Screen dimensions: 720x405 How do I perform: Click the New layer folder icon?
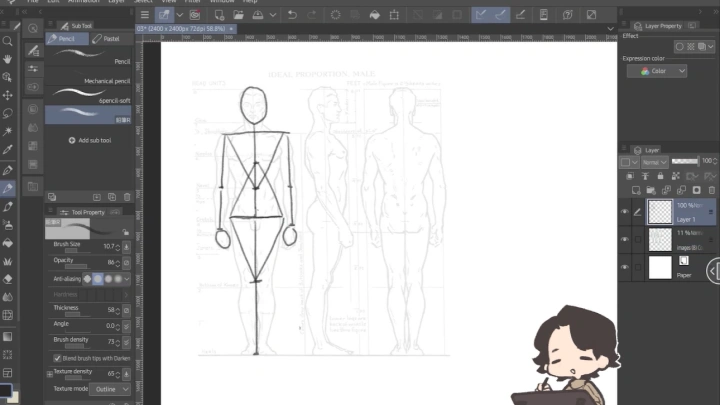651,190
